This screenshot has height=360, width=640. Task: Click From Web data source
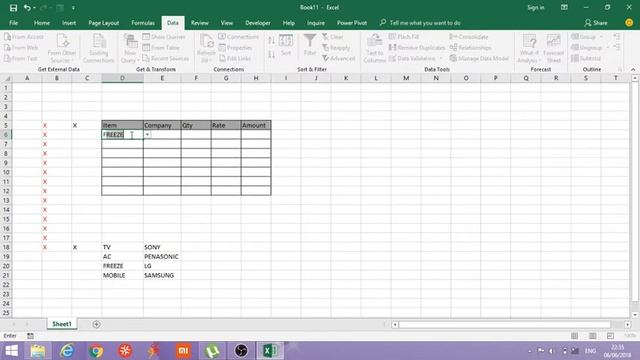(x=21, y=48)
